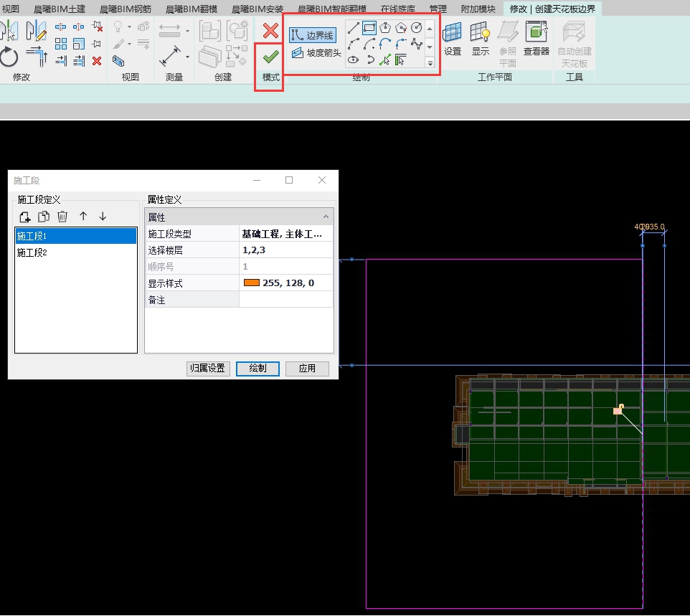Choose the Spline draw tool

[416, 44]
